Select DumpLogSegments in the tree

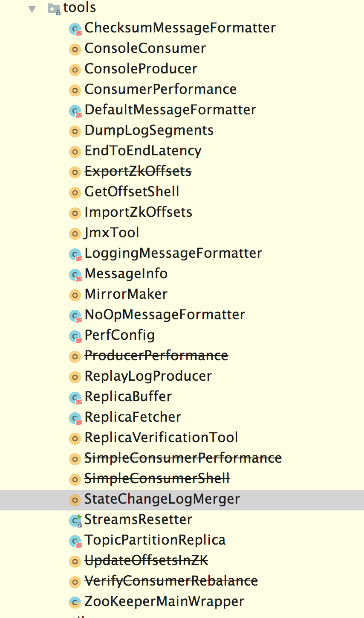click(149, 131)
